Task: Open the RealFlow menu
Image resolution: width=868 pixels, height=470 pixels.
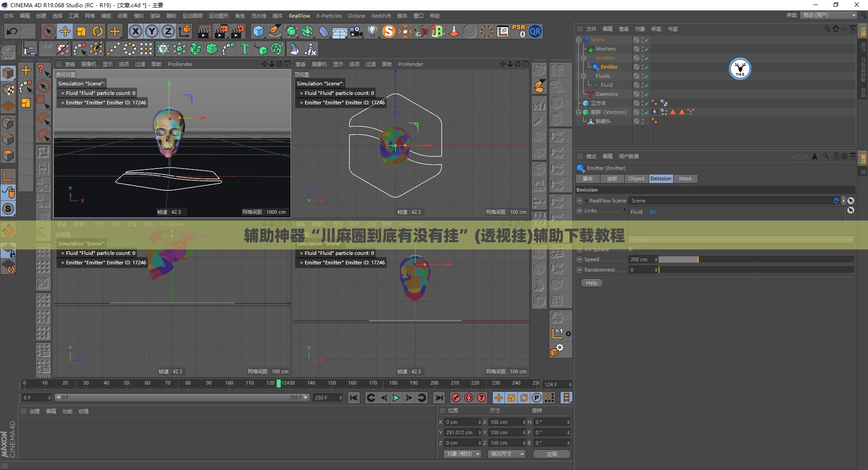Action: 299,16
